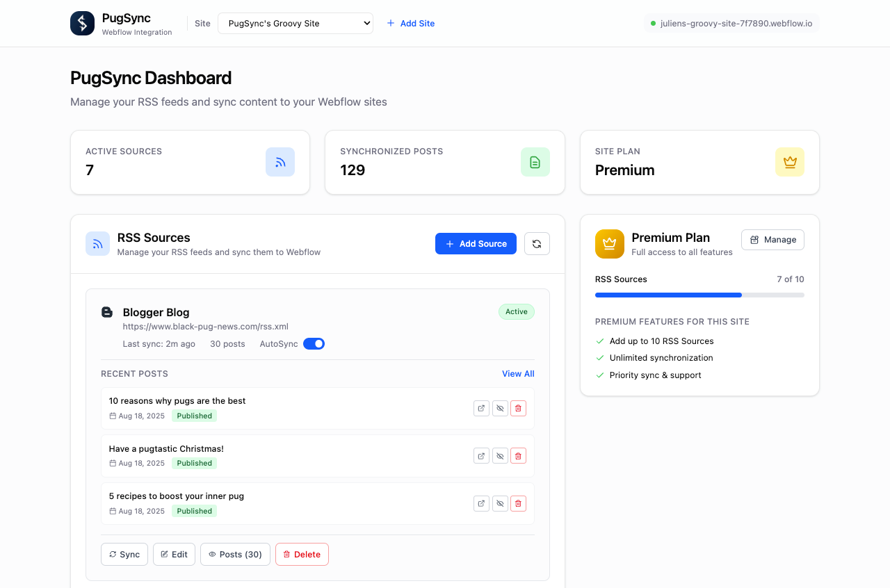Click the Blogger Blog source name

point(156,312)
